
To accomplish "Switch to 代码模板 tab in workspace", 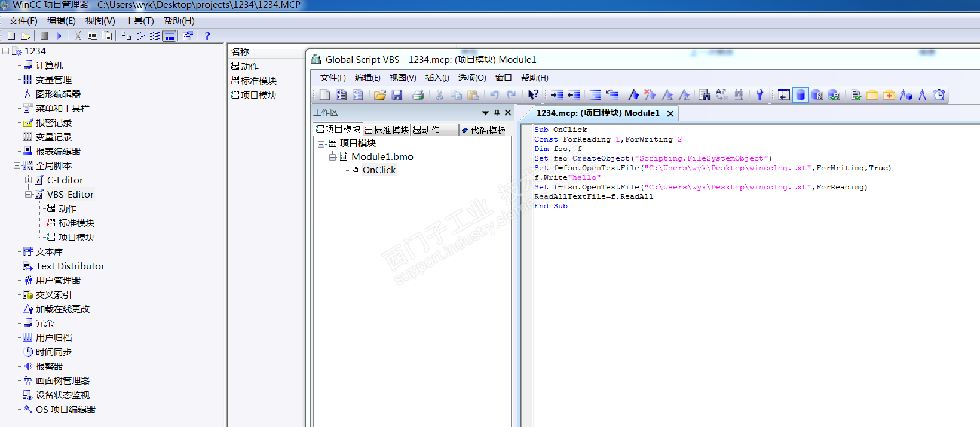I will point(483,130).
